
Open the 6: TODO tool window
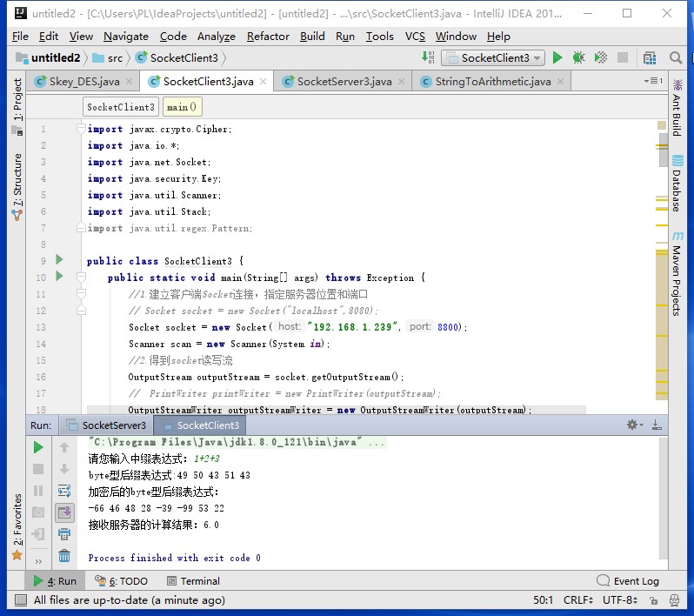(121, 581)
